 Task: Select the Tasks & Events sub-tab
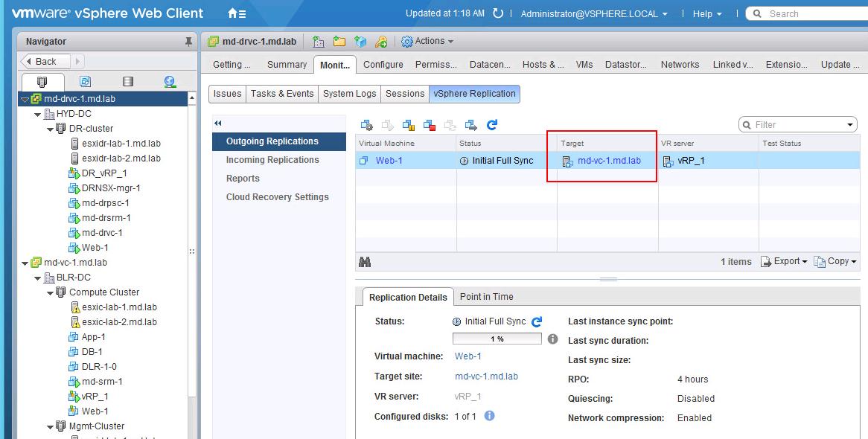click(282, 94)
